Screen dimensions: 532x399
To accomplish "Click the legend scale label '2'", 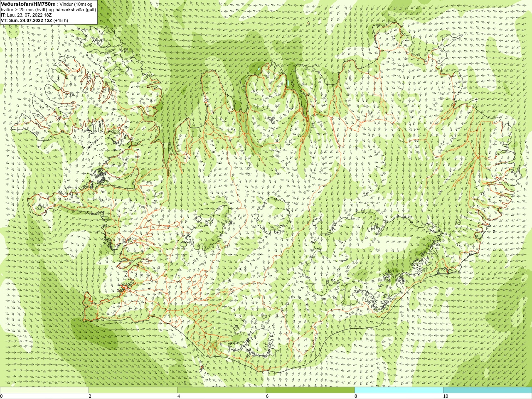I will [x=90, y=396].
